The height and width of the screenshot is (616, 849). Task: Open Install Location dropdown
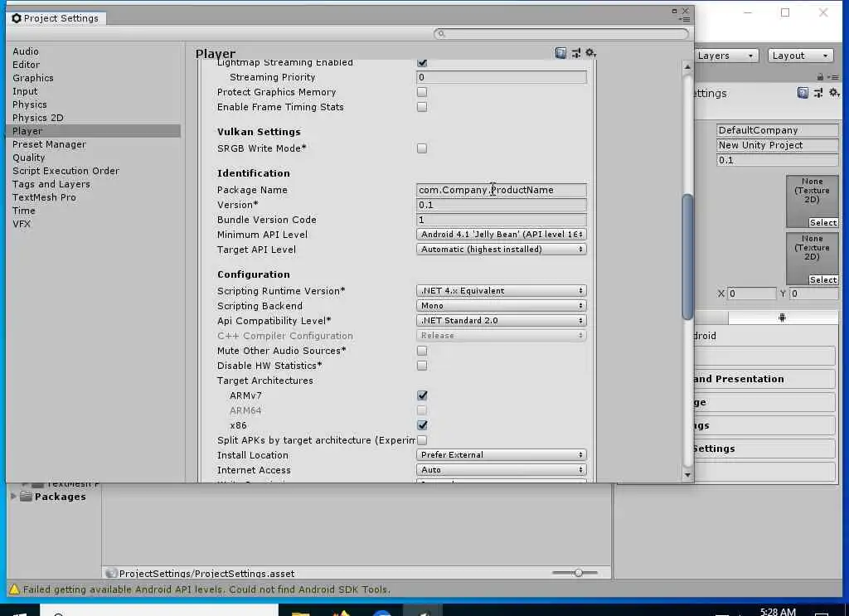click(502, 455)
